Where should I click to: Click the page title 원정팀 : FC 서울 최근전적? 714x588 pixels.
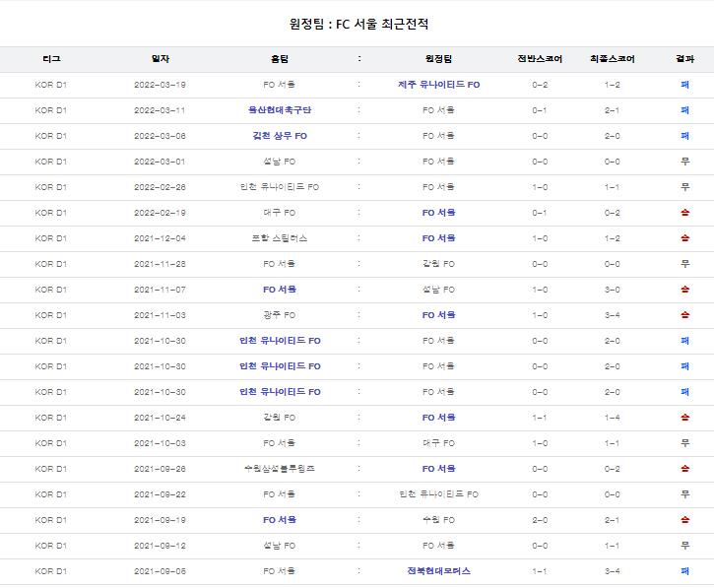[358, 24]
